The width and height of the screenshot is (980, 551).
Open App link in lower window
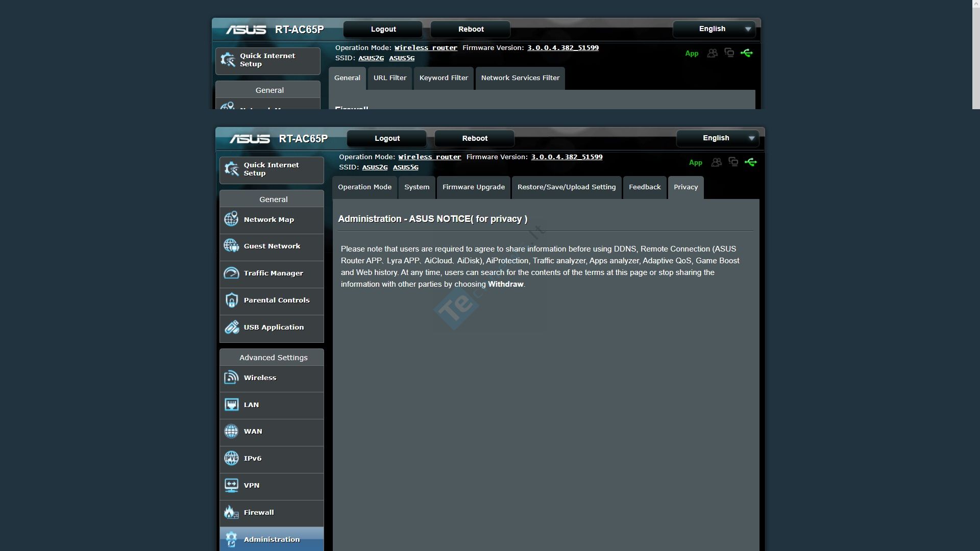click(696, 163)
